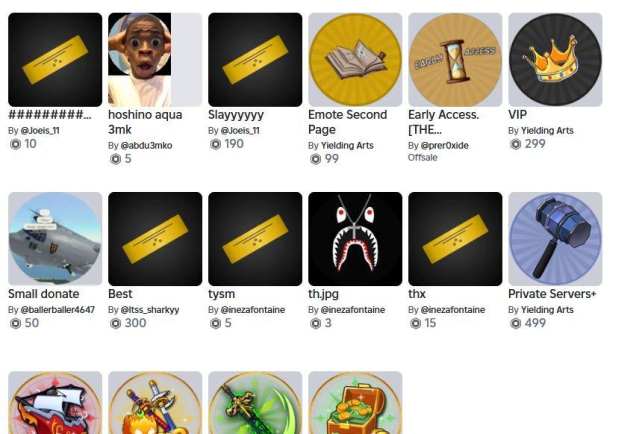Click the tysm pass title
The width and height of the screenshot is (639, 434).
(x=221, y=294)
